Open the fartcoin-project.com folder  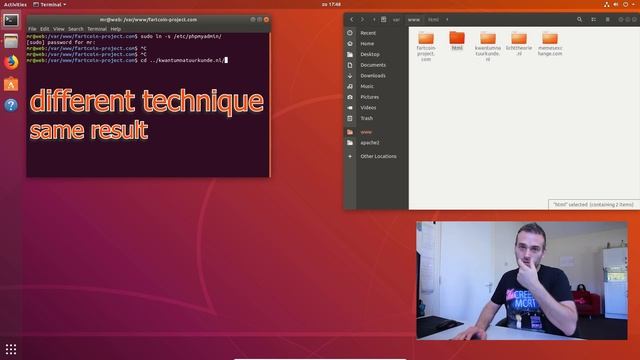coord(426,46)
